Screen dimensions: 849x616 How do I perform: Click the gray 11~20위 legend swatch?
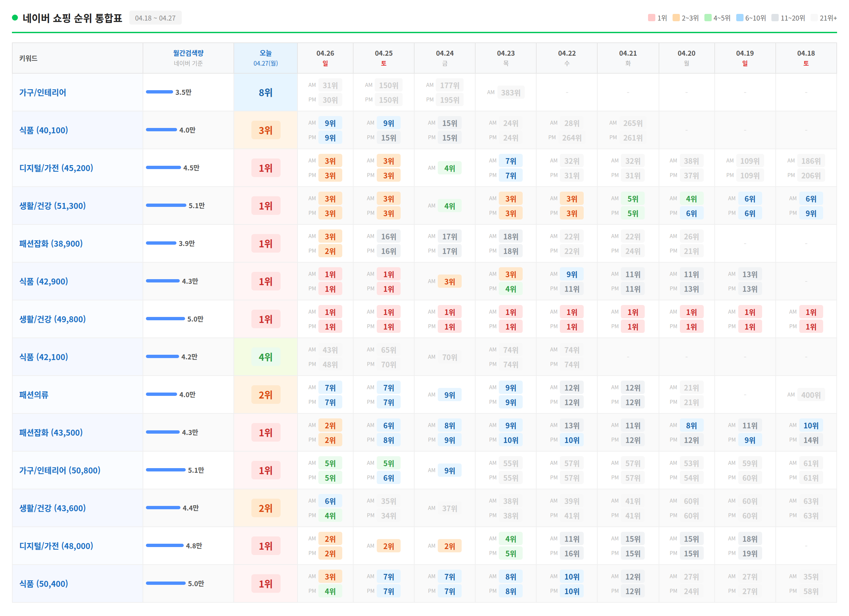pyautogui.click(x=775, y=18)
